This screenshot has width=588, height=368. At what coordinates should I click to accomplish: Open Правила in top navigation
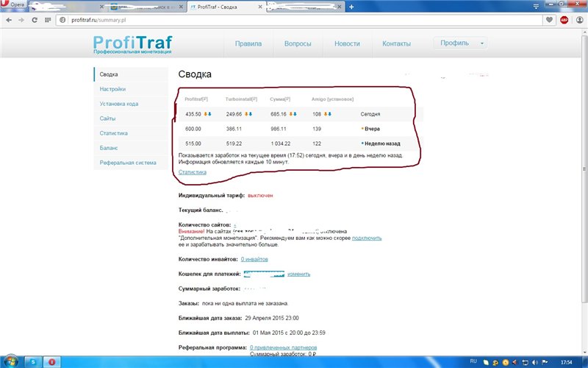point(248,43)
